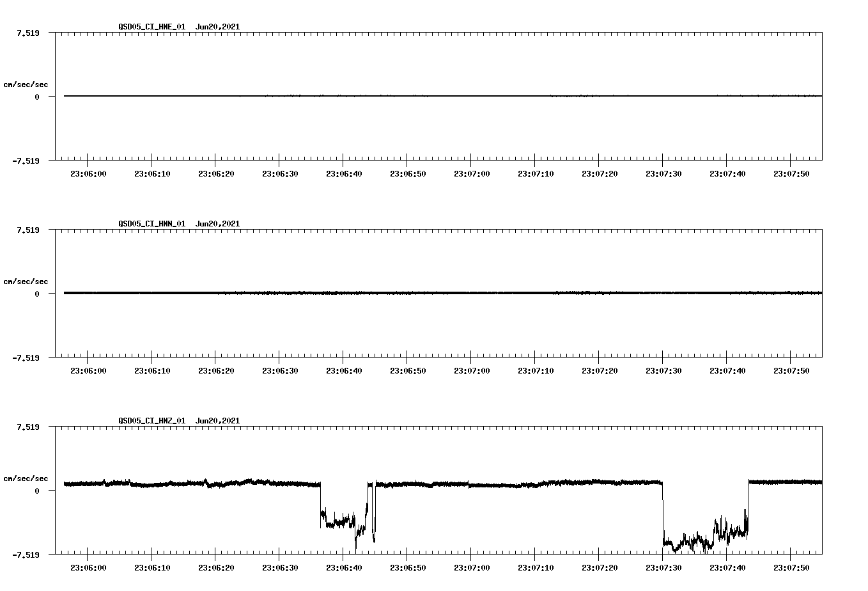Click 23:06:40 time label under HNE plot
Viewport: 868px width, 591px height.
click(x=344, y=174)
